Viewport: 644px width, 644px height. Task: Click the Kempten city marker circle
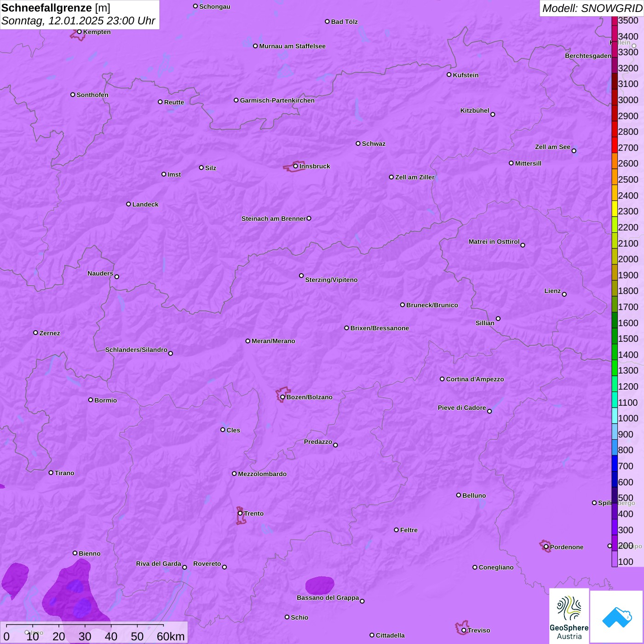80,32
